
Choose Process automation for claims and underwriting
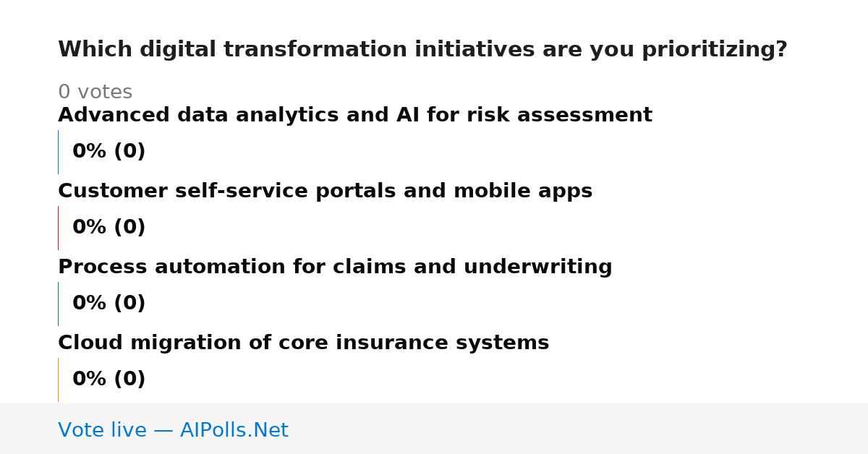(335, 267)
